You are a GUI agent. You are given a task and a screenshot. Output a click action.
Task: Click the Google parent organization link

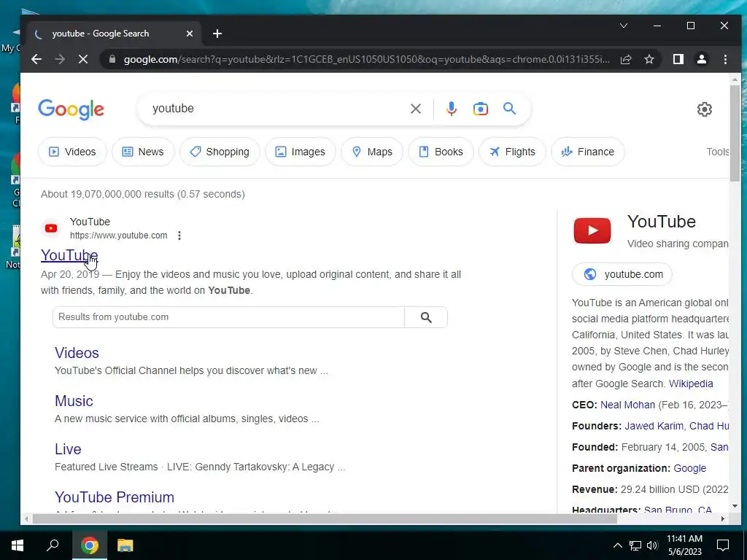pyautogui.click(x=689, y=469)
